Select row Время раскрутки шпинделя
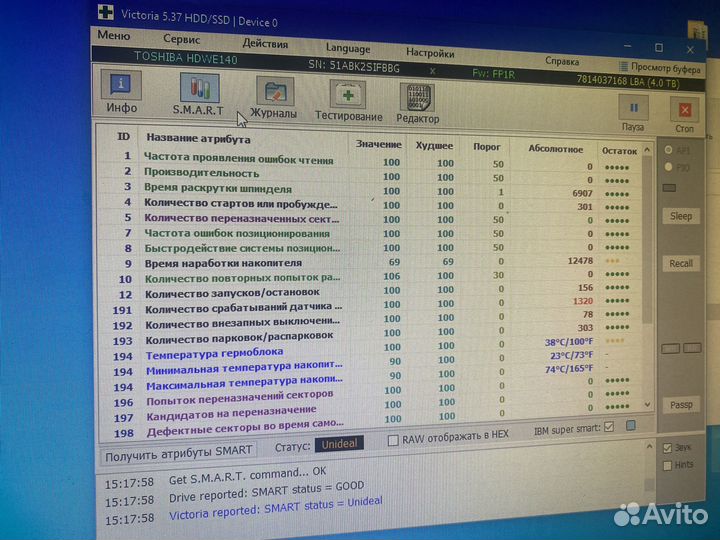This screenshot has height=540, width=720. click(x=372, y=190)
